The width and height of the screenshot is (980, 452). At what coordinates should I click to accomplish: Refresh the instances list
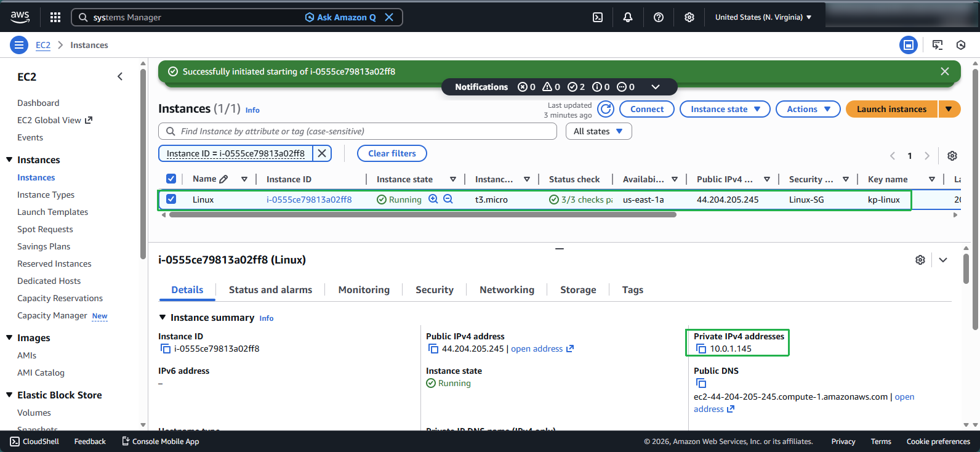606,109
